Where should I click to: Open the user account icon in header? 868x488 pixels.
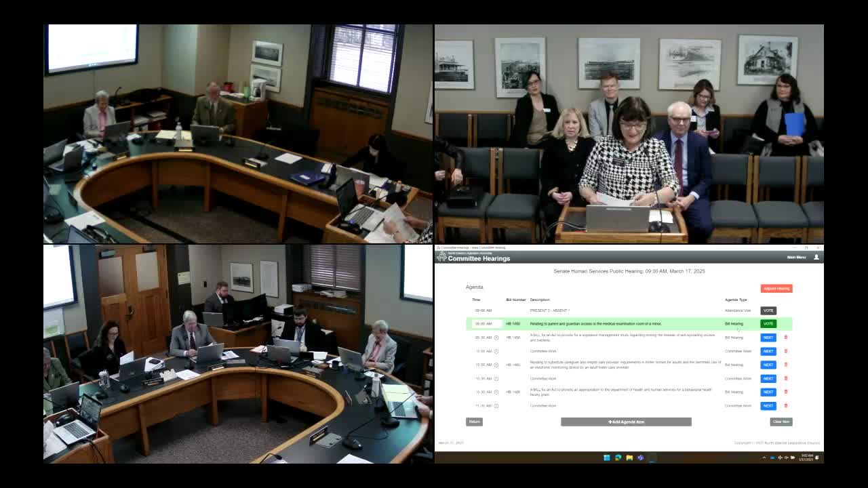tap(816, 258)
